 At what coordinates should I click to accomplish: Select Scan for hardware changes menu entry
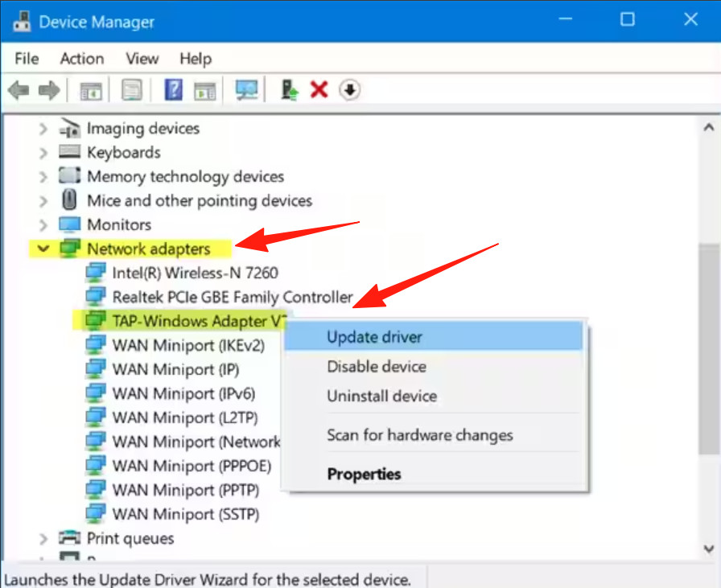click(x=433, y=435)
